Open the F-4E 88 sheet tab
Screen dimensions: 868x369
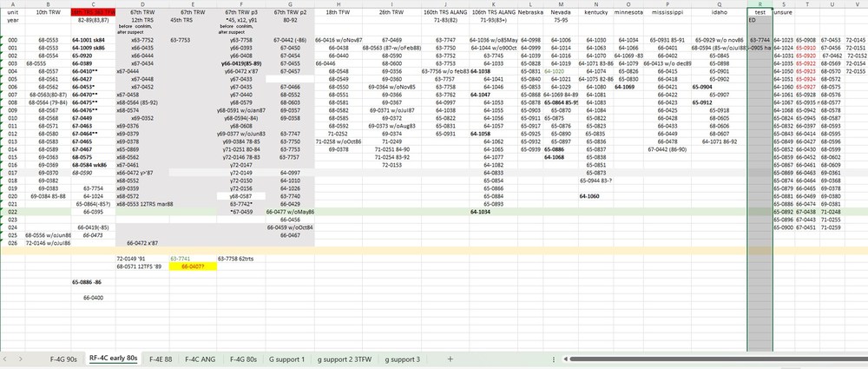(161, 359)
